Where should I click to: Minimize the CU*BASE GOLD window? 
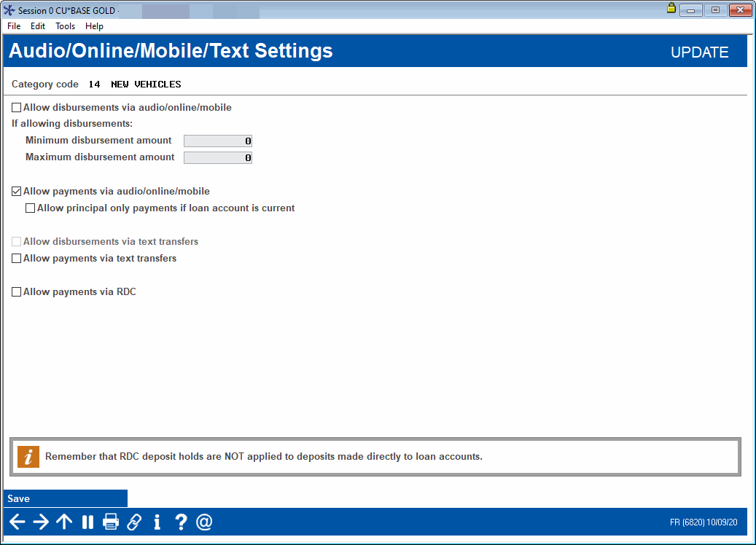click(x=690, y=9)
